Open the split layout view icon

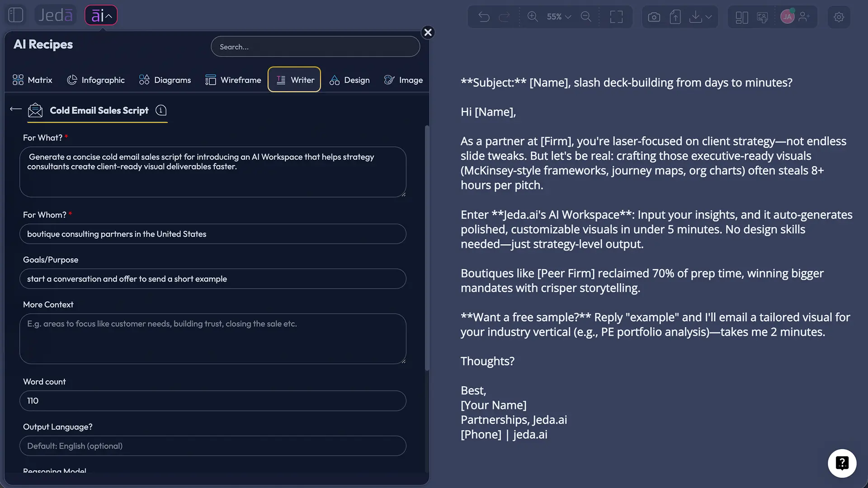click(742, 17)
